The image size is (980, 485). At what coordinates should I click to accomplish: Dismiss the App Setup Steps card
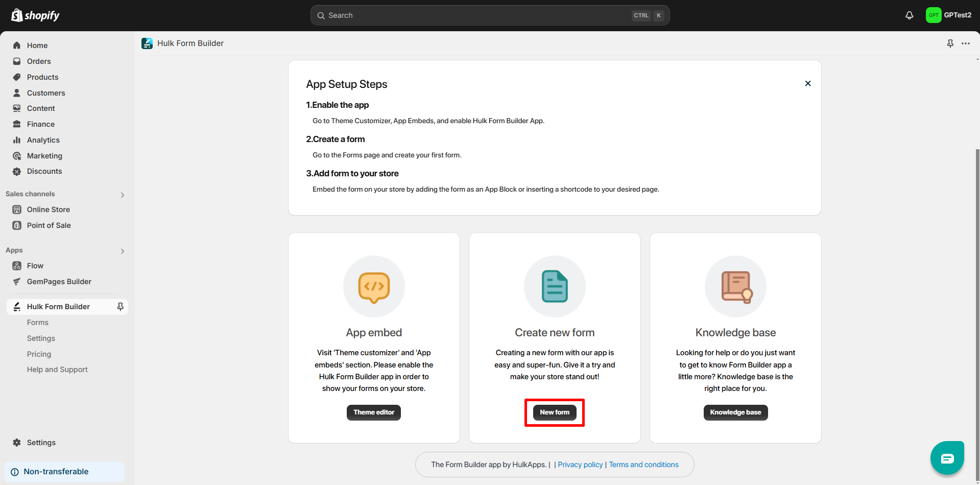click(x=807, y=83)
